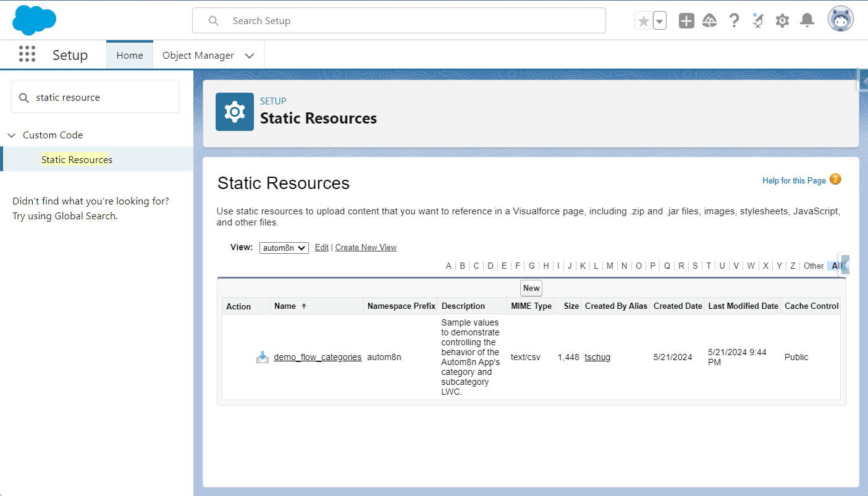Sort by Created By Alias column

click(x=616, y=306)
